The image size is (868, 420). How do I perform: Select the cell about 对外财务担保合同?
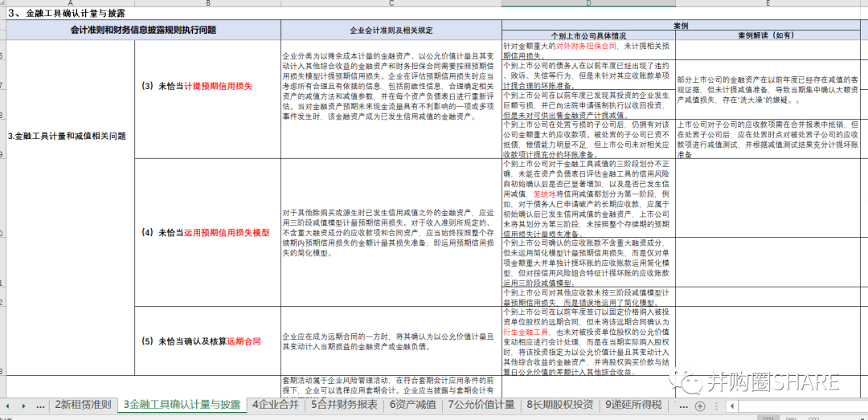pyautogui.click(x=588, y=51)
